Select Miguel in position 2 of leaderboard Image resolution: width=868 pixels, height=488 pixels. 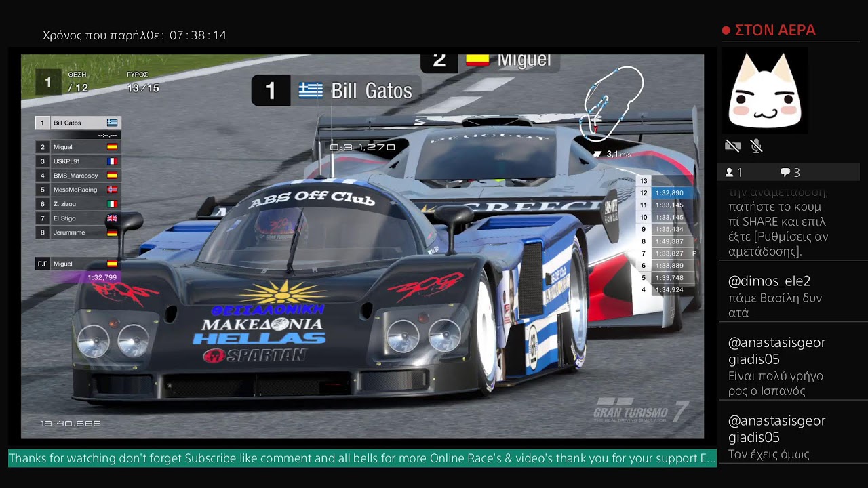(x=78, y=147)
